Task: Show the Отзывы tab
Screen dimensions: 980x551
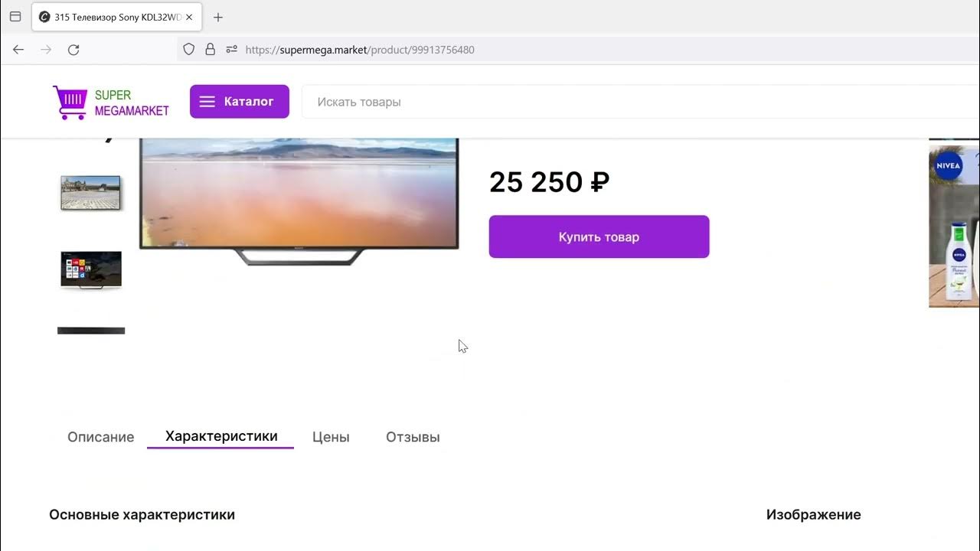Action: (413, 437)
